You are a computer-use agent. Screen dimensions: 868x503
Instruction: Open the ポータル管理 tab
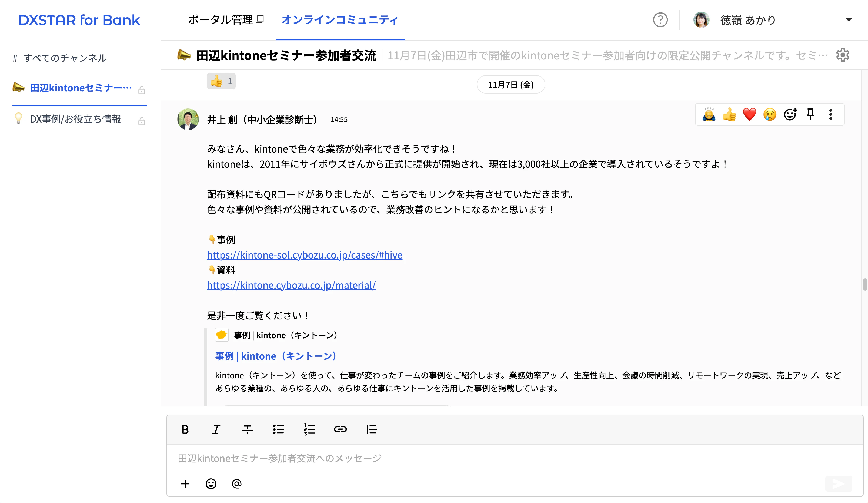226,20
